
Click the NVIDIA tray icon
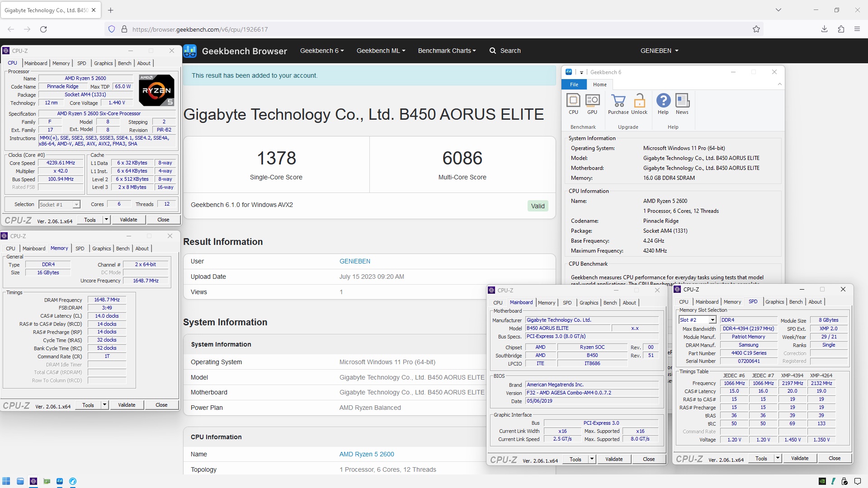[x=822, y=481]
